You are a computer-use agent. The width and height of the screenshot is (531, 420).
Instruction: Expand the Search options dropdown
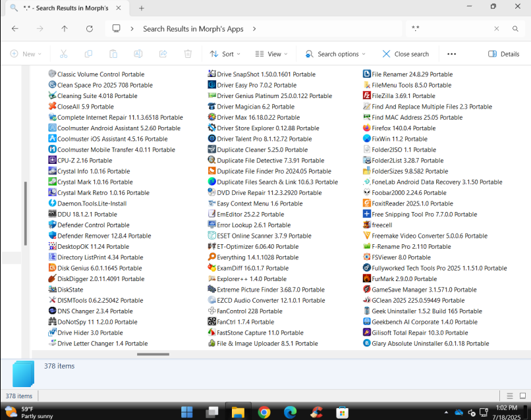(335, 54)
